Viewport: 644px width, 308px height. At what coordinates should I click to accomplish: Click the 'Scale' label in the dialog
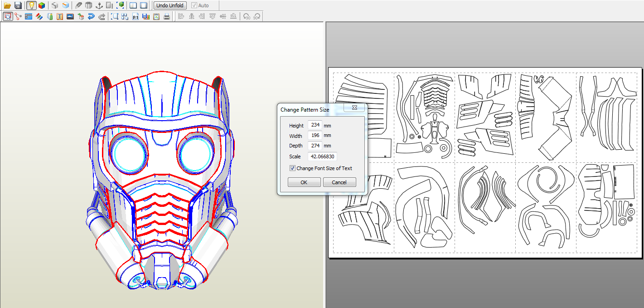pos(295,156)
